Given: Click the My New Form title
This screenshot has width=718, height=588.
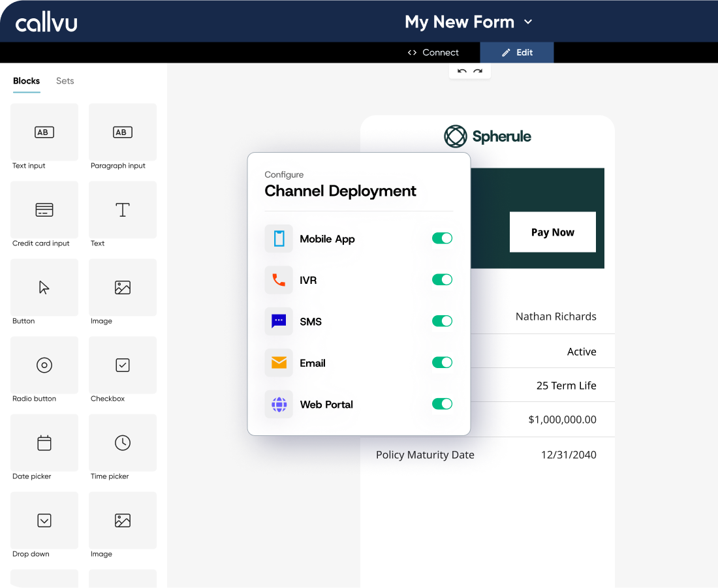Looking at the screenshot, I should pos(460,22).
